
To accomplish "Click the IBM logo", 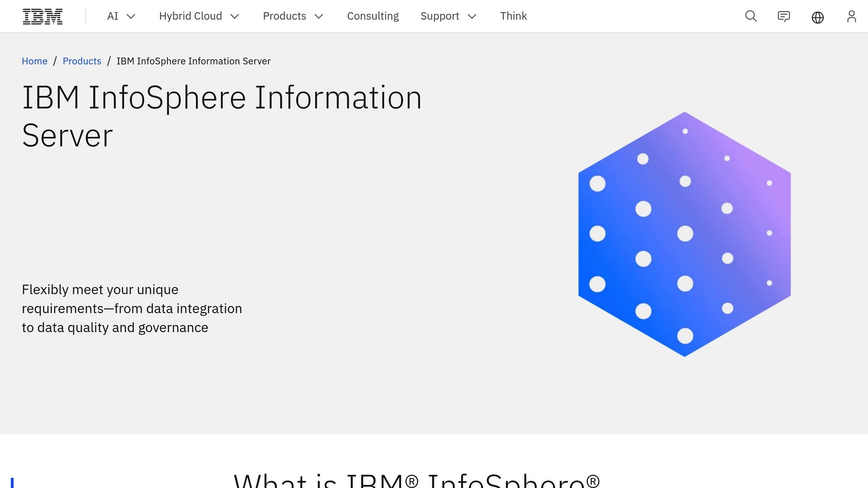I will 42,16.
